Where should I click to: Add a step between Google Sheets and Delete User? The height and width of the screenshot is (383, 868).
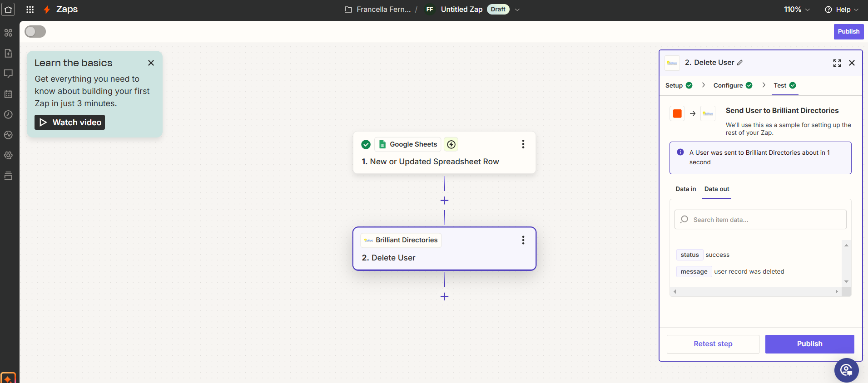(x=444, y=201)
